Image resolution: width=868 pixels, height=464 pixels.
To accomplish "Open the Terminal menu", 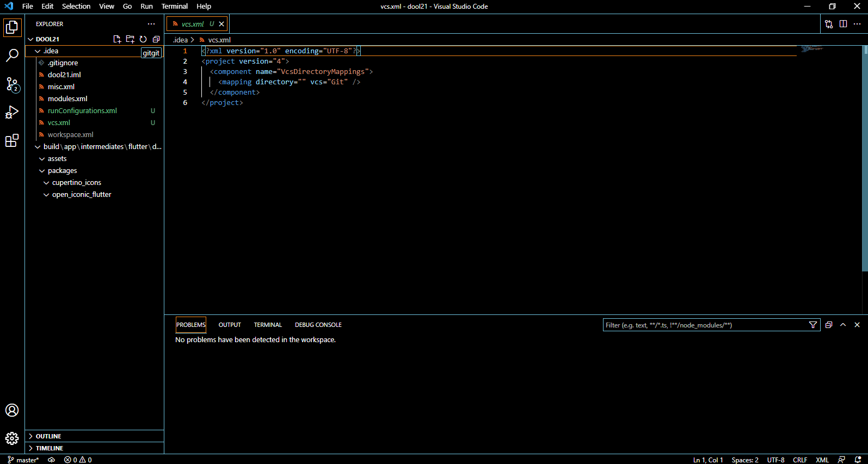I will [175, 7].
